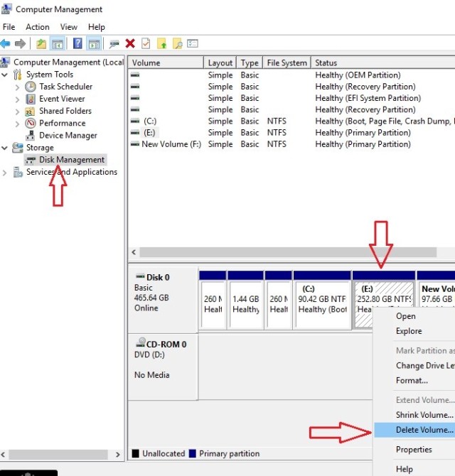Choose Help from context menu
The image size is (455, 476).
(414, 469)
